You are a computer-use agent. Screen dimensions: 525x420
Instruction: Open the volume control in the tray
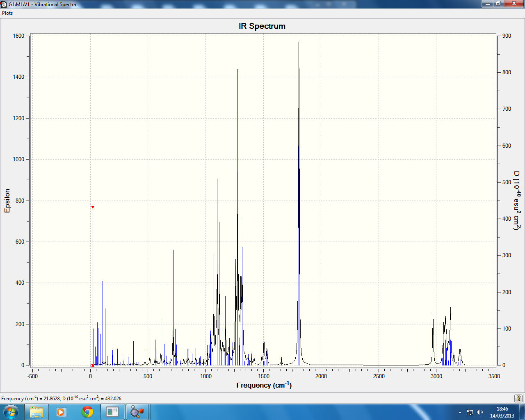(x=480, y=412)
